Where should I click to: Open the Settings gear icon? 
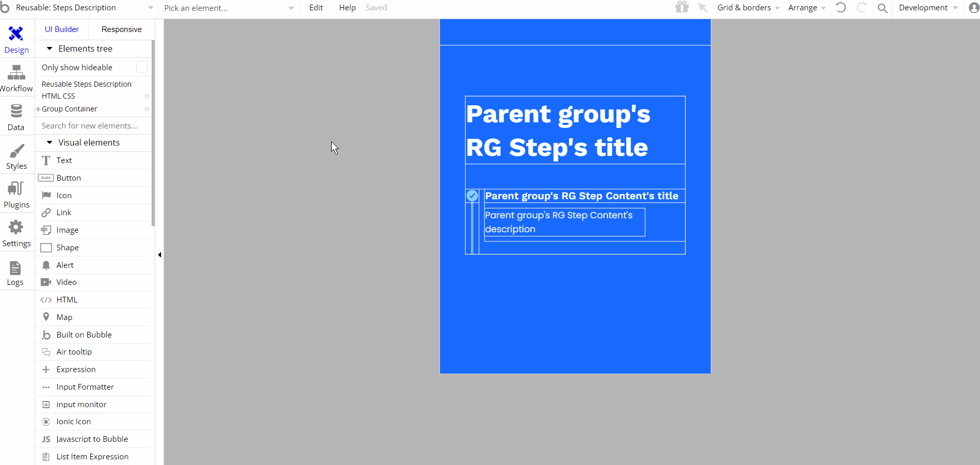tap(16, 228)
